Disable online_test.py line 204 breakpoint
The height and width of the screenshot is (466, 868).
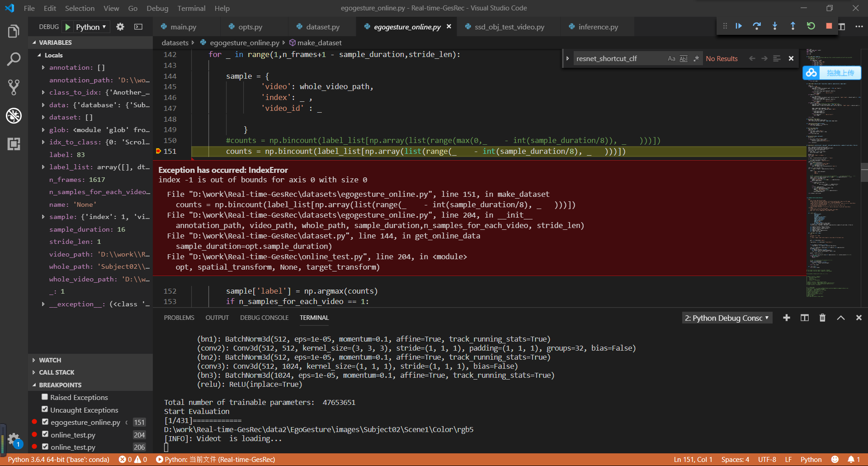pyautogui.click(x=45, y=434)
